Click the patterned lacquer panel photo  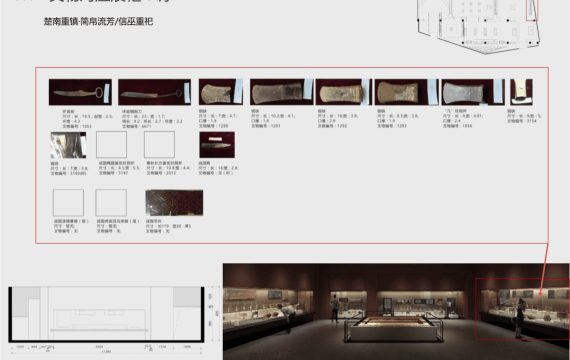[174, 203]
